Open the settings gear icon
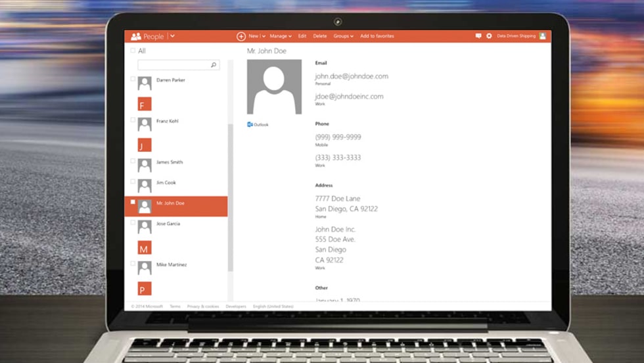 tap(489, 36)
